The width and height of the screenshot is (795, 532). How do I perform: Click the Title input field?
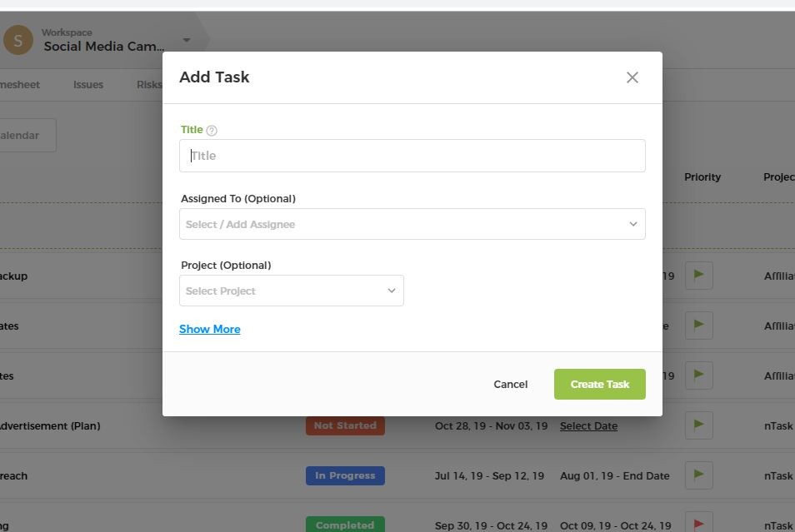[412, 156]
